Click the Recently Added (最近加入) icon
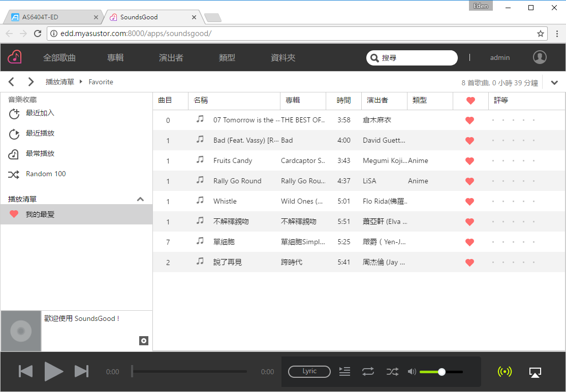Screen dimensions: 566x392 tap(14, 114)
